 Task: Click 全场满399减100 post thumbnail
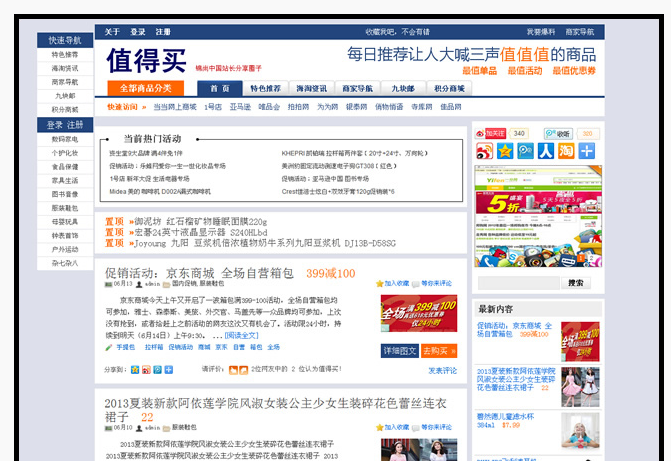click(419, 313)
